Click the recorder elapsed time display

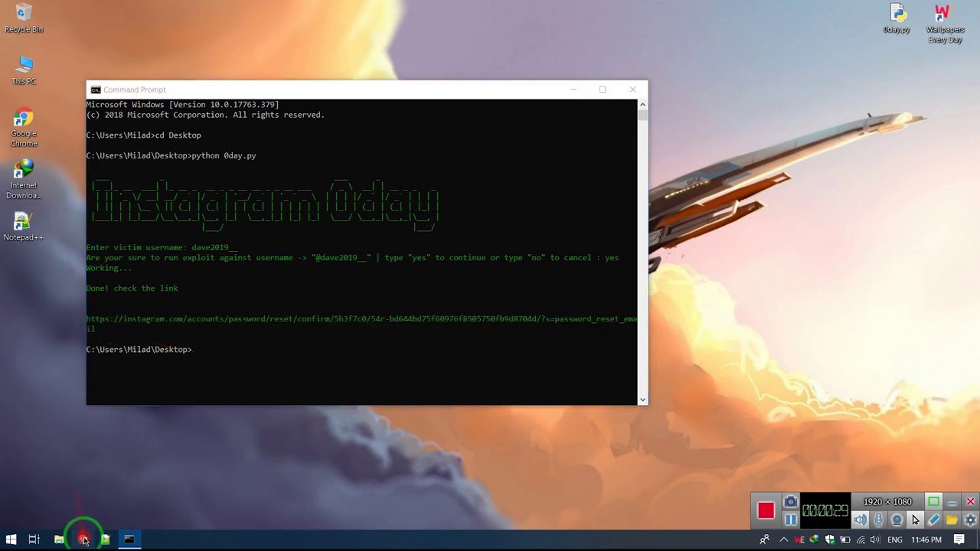(825, 510)
